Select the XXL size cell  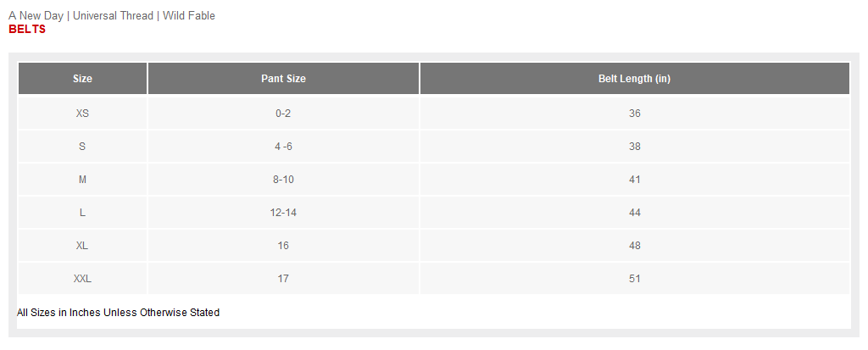click(82, 279)
